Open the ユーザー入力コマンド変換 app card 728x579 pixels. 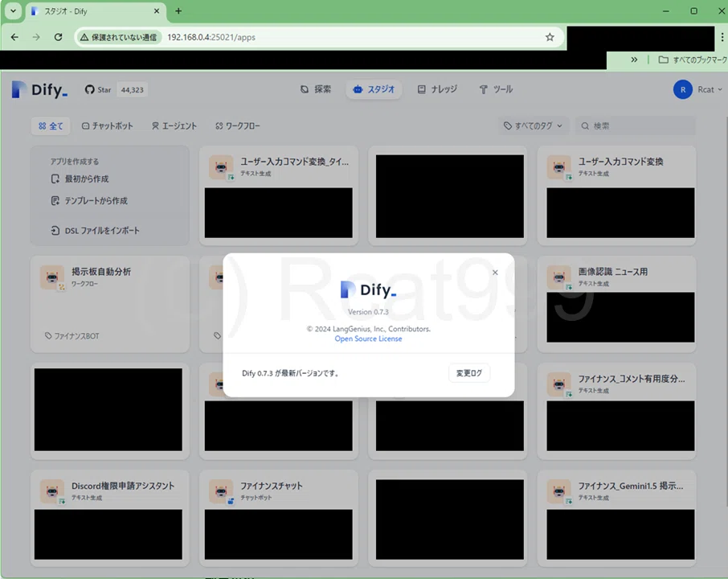click(616, 195)
